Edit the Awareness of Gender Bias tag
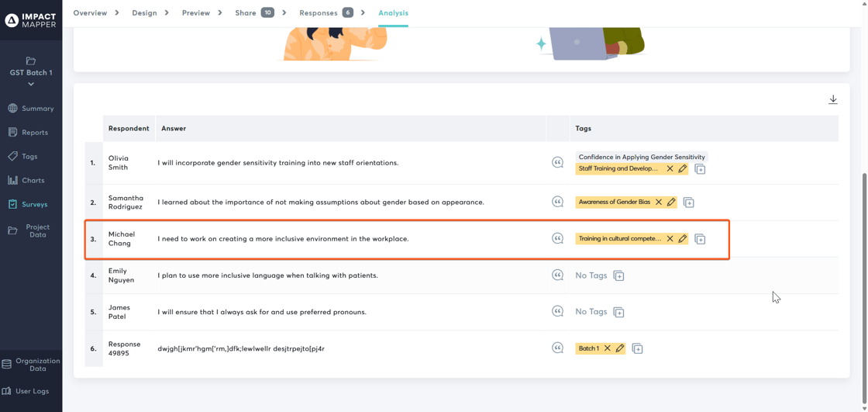Viewport: 868px width, 412px height. [x=671, y=202]
